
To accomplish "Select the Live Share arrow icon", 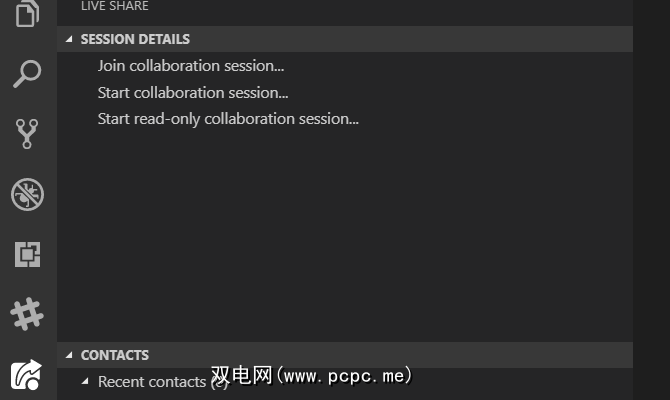I will click(27, 374).
